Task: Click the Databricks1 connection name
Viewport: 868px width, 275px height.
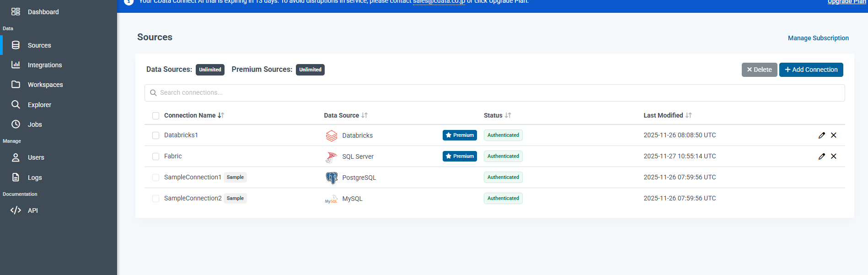Action: (x=181, y=135)
